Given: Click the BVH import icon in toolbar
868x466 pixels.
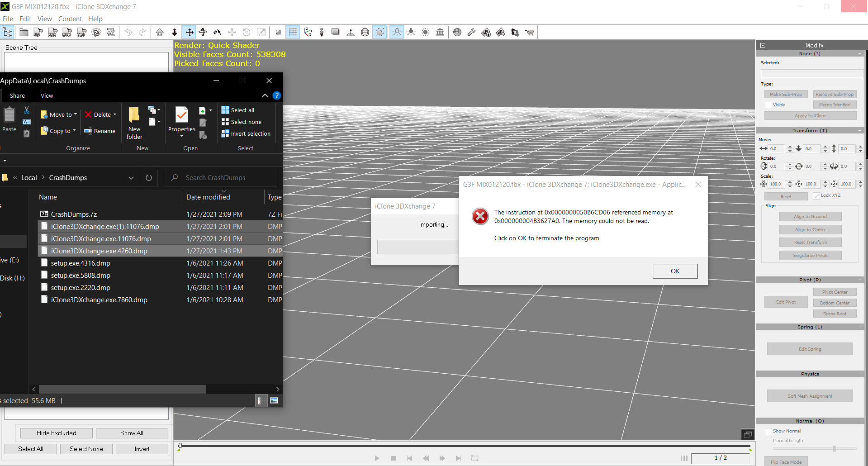Looking at the screenshot, I should click(67, 32).
